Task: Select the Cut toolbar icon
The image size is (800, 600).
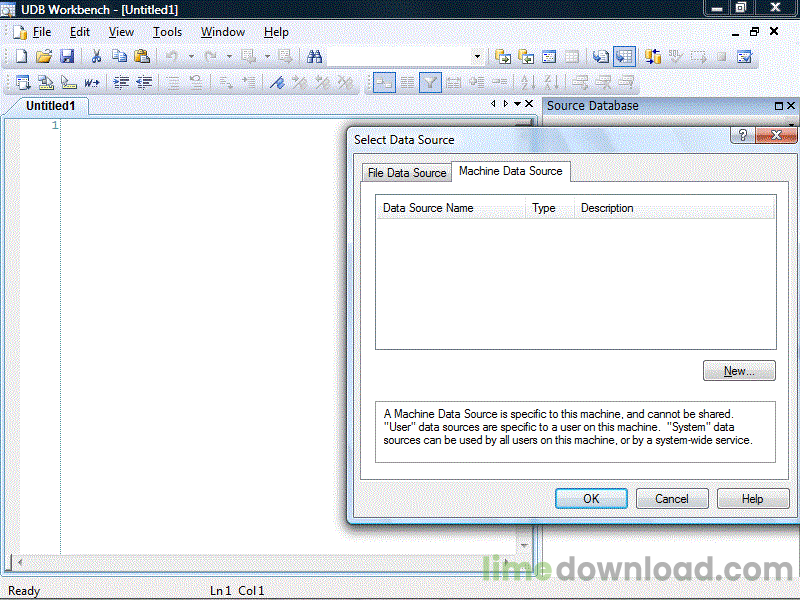Action: click(x=94, y=56)
